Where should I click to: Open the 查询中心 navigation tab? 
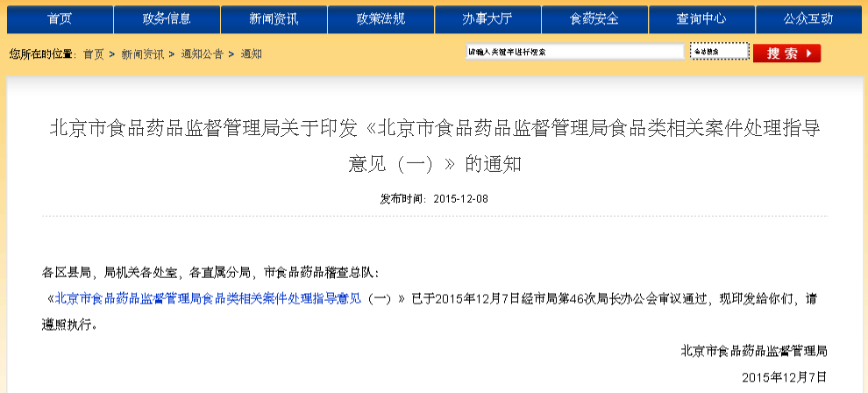coord(701,18)
